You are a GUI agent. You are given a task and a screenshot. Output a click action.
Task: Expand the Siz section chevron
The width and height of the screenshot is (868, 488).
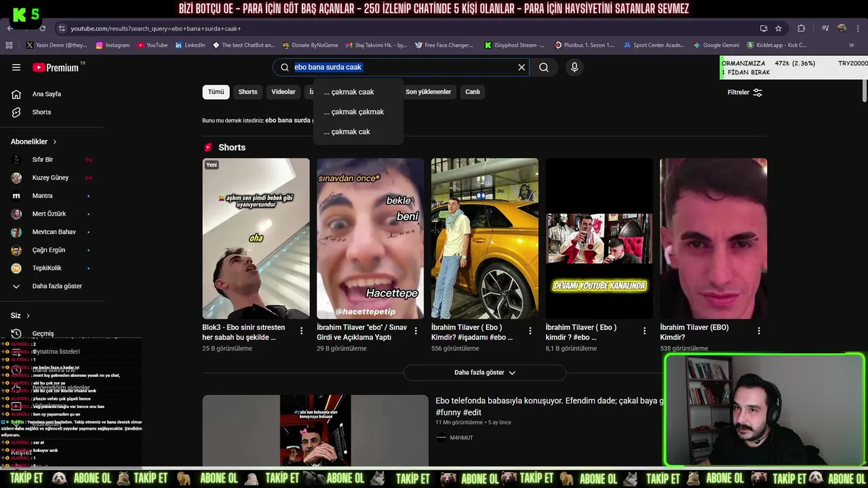[x=28, y=316]
